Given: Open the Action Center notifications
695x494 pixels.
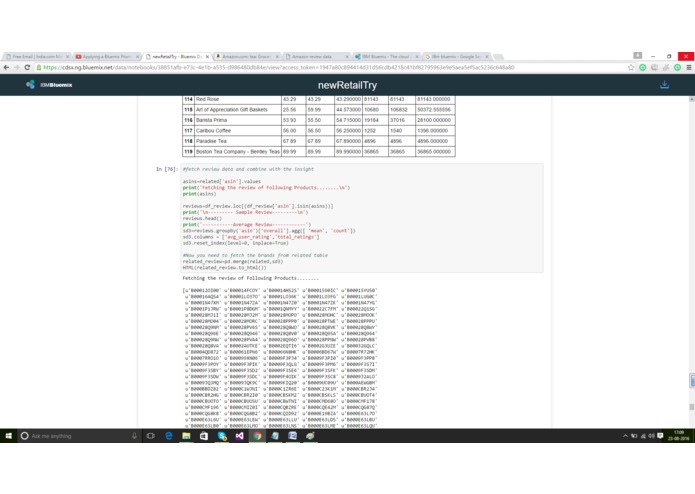Looking at the screenshot, I should (x=660, y=436).
